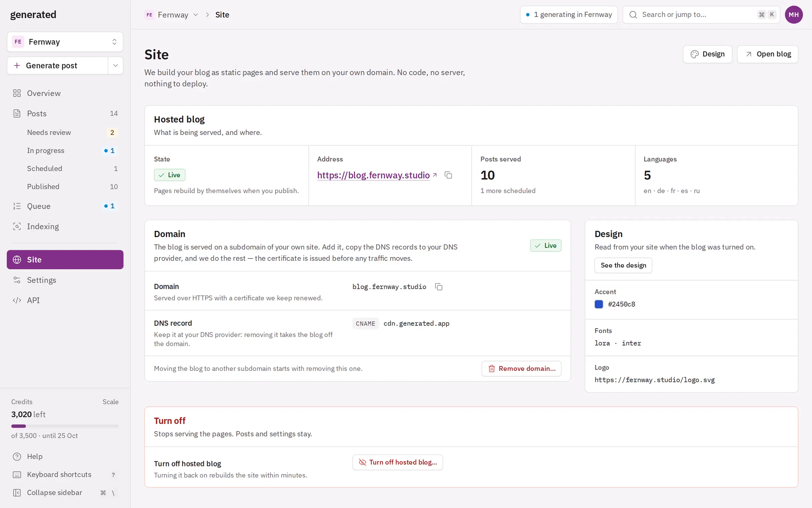Copy blog.fernway.studio domain via copy icon

point(439,287)
